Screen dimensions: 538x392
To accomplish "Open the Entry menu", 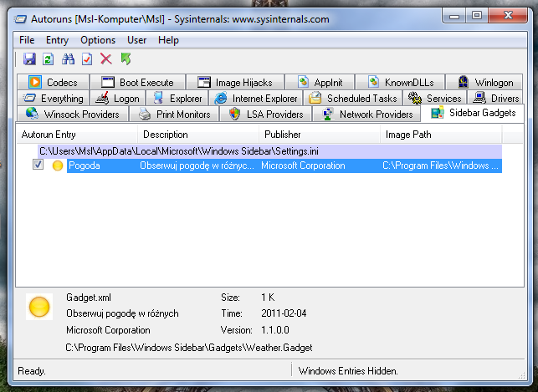I will coord(57,40).
